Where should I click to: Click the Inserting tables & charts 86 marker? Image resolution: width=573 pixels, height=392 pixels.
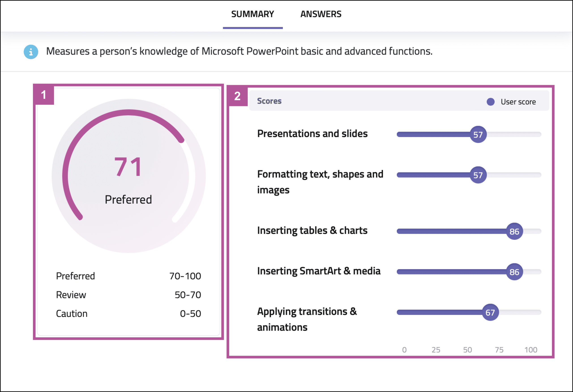click(x=514, y=231)
